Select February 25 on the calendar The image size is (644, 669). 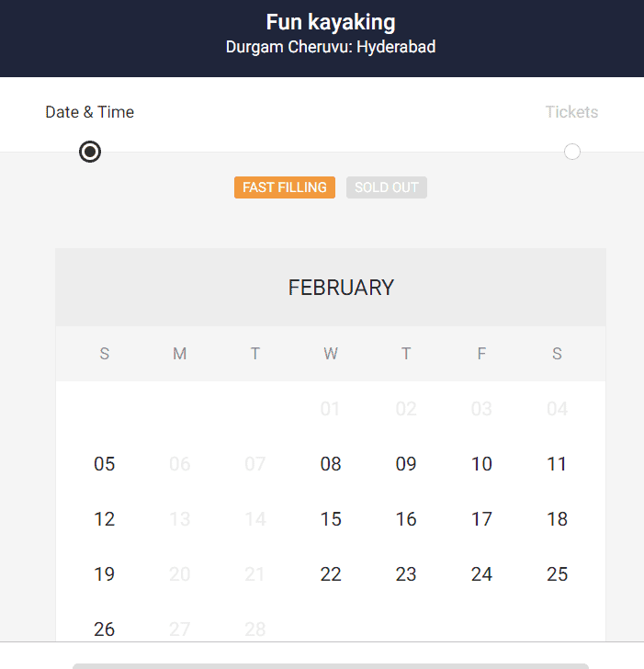[x=557, y=574]
